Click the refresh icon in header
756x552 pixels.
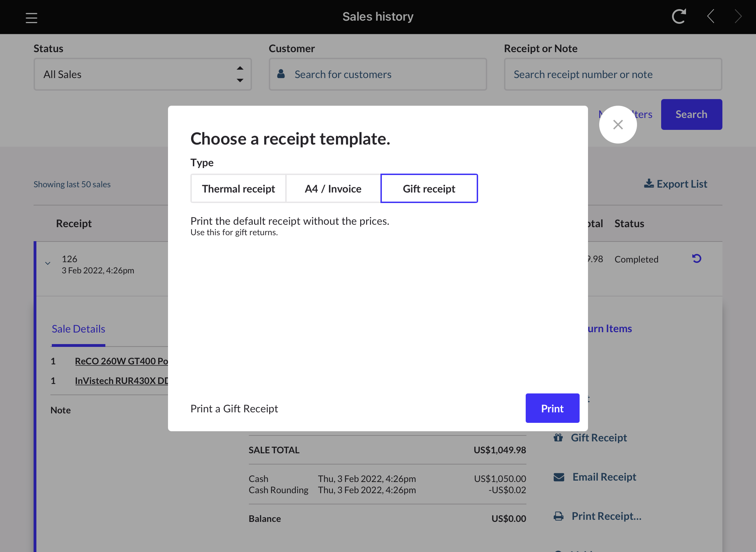point(679,16)
